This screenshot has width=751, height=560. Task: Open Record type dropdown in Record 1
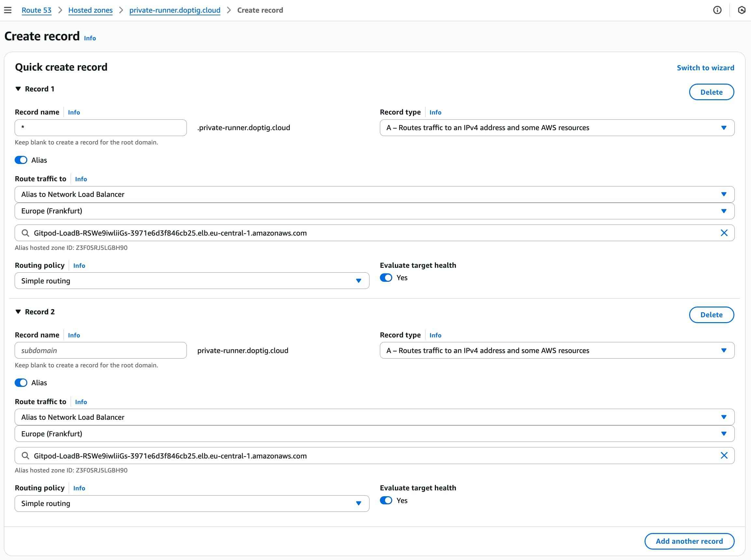tap(557, 128)
